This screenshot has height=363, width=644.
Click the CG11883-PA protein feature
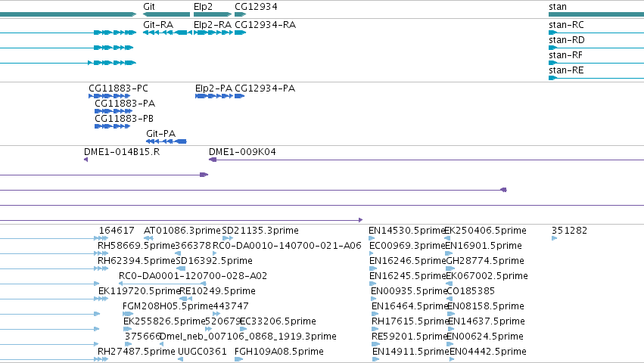point(114,111)
